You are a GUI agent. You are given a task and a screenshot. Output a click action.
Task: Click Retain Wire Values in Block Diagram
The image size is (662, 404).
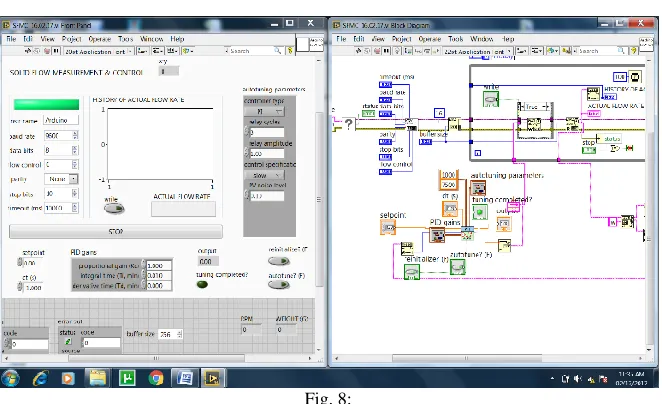tap(408, 51)
